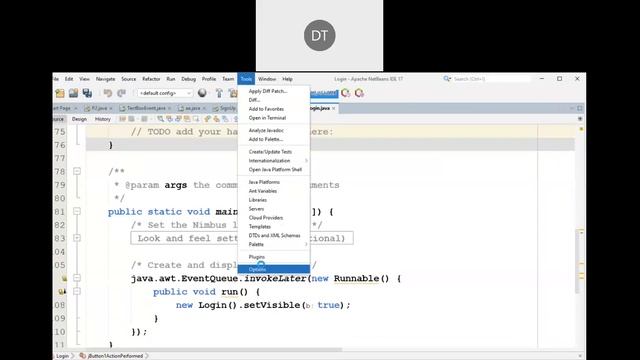Open the Run menu
The width and height of the screenshot is (640, 360).
coord(171,79)
